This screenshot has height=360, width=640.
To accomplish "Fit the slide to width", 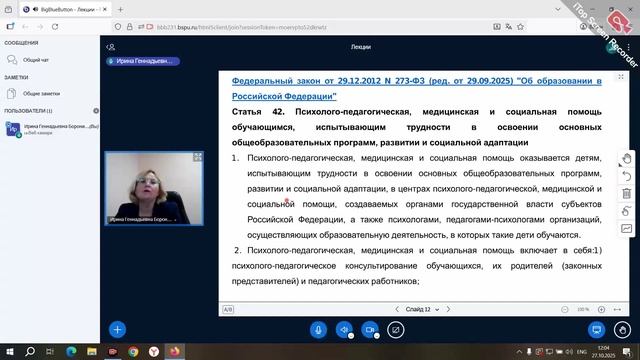I will (618, 309).
